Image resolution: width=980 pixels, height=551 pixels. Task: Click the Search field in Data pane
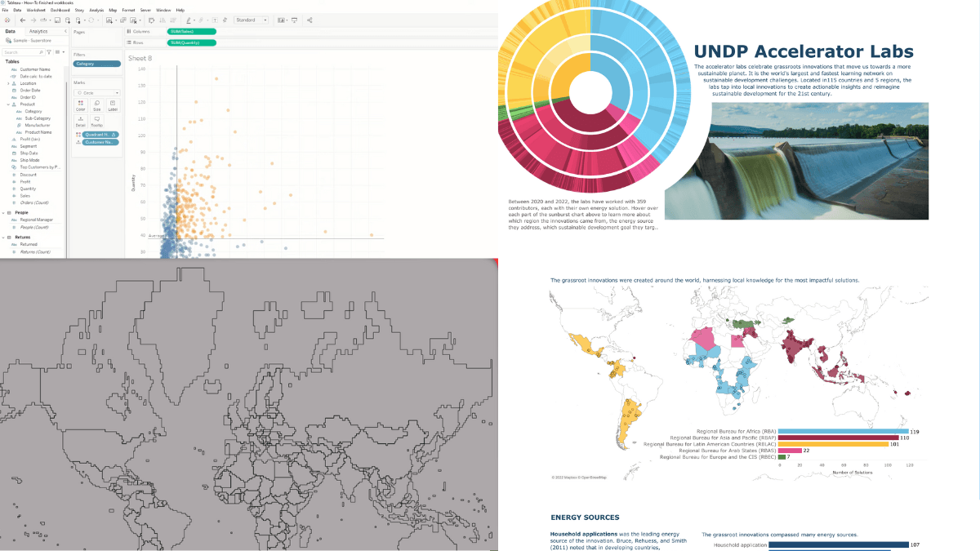click(21, 51)
